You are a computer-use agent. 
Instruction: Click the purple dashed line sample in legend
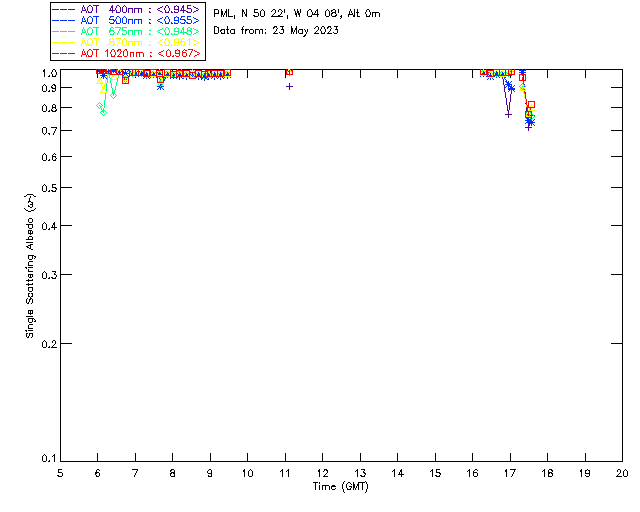[64, 9]
